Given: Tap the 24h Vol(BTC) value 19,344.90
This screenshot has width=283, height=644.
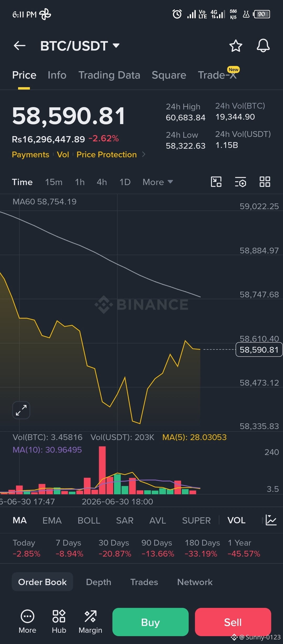Looking at the screenshot, I should coord(235,117).
